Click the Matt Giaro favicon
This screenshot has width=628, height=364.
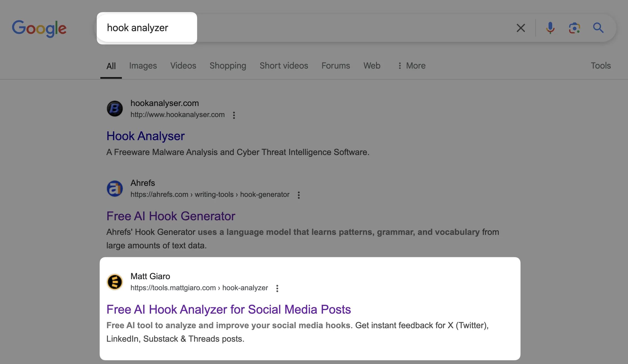(x=115, y=282)
